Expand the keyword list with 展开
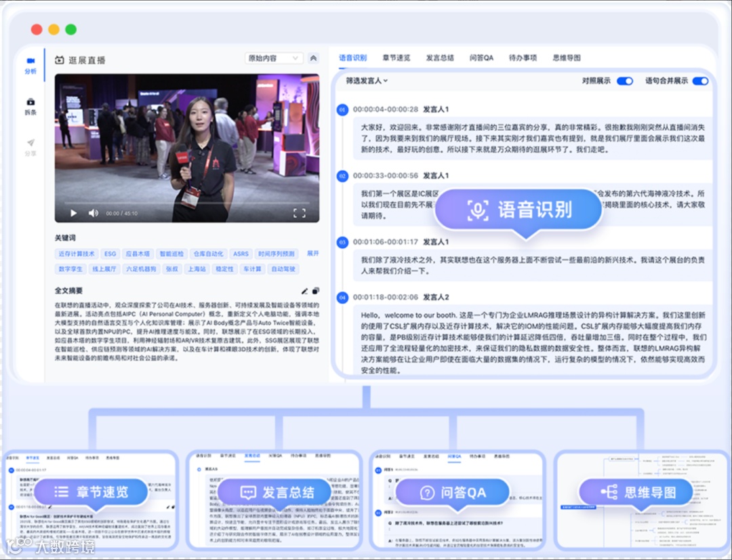 pos(312,254)
